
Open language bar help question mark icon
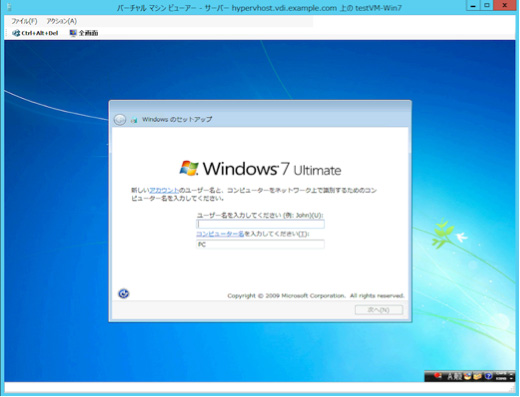[x=488, y=376]
